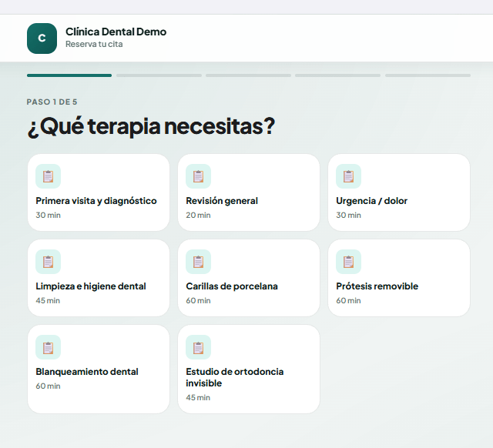
Task: Choose Estudio de ortodoncia invisible
Action: [249, 369]
